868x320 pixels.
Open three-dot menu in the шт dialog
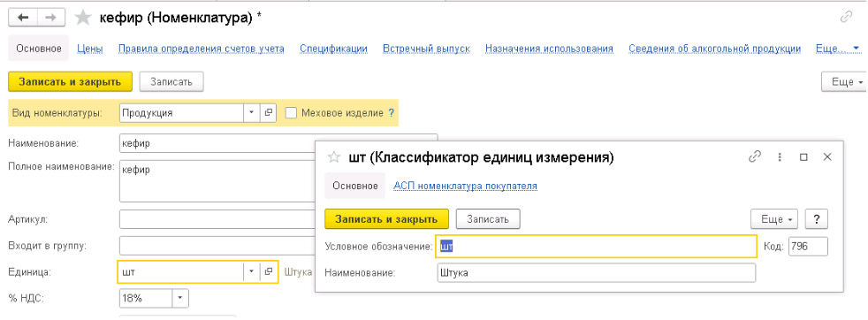[780, 157]
